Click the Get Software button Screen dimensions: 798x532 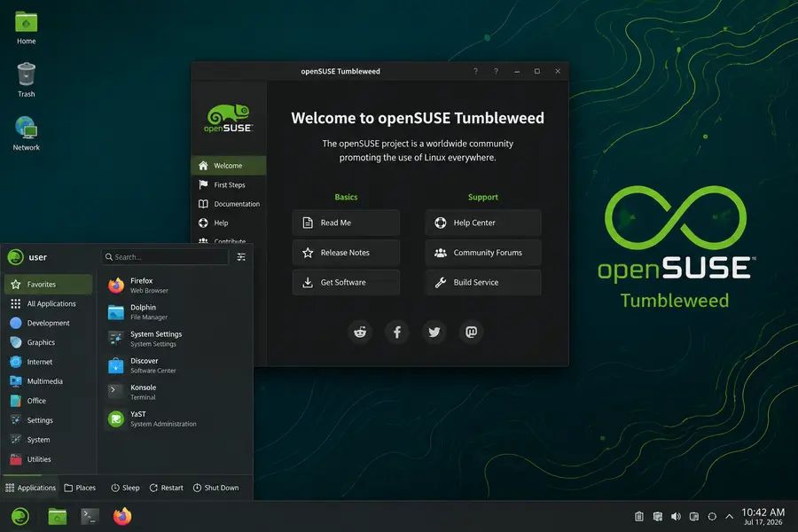[x=346, y=282]
